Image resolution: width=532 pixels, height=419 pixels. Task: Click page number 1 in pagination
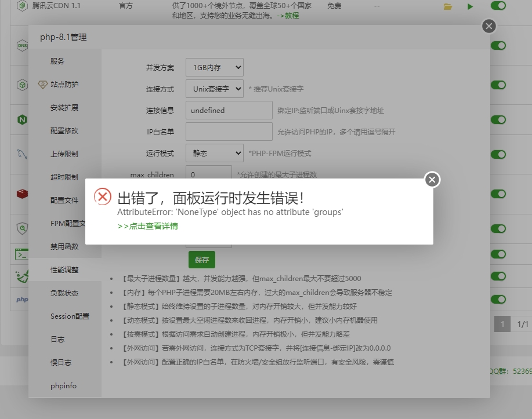(502, 325)
